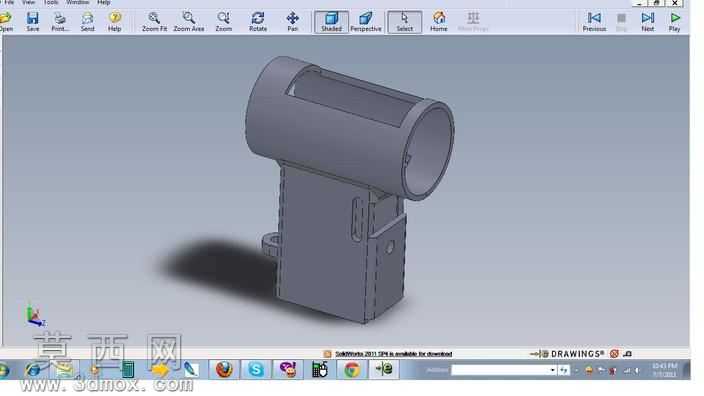This screenshot has height=396, width=704.
Task: Click the taskbar clock
Action: pos(664,370)
